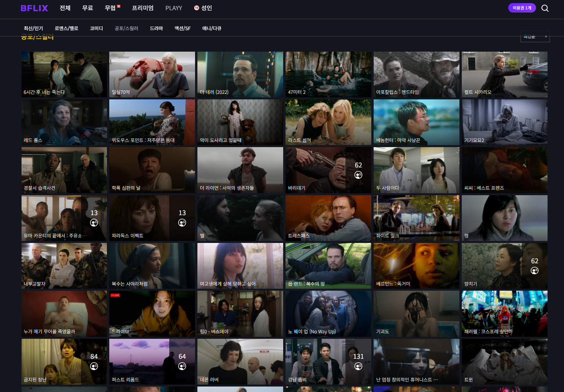Open movie 노 웨이 업 (No Way Up)
564x392 pixels.
point(328,314)
